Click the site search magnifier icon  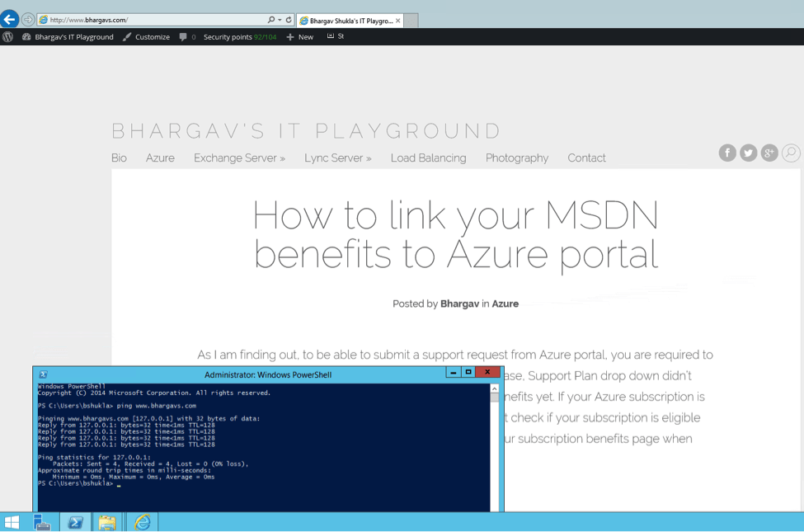tap(791, 153)
